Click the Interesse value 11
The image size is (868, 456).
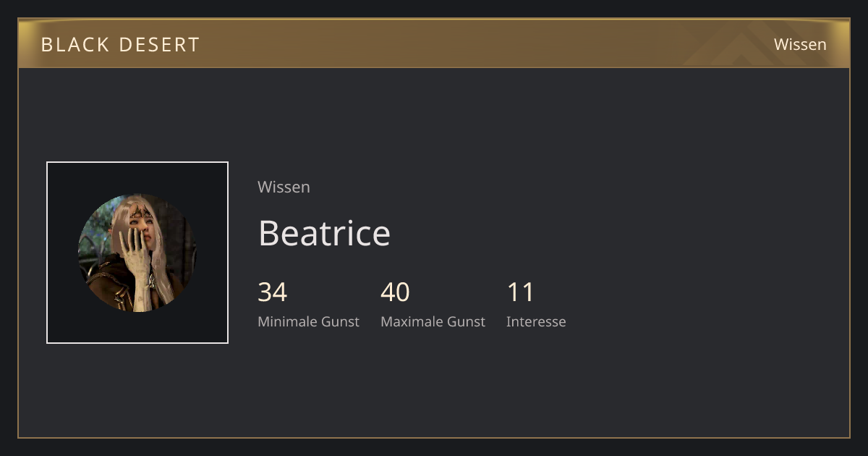point(520,292)
